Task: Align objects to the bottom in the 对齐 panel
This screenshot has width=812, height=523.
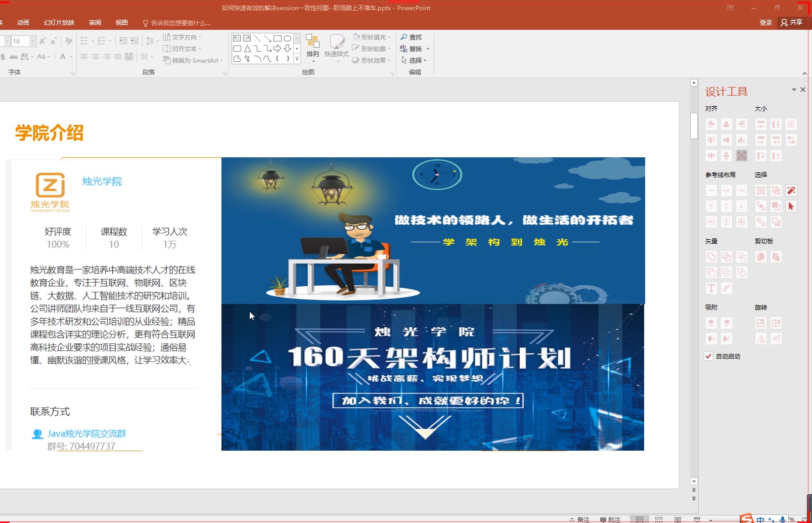Action: 742,140
